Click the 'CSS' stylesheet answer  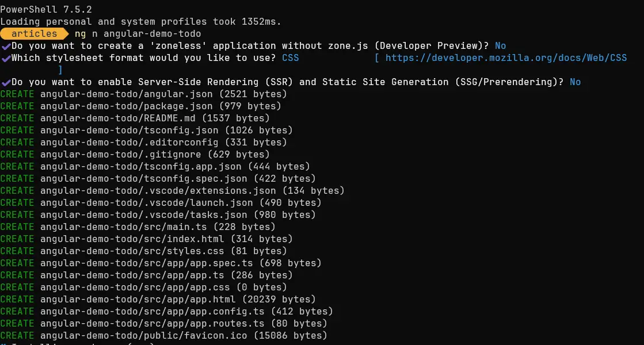(291, 58)
